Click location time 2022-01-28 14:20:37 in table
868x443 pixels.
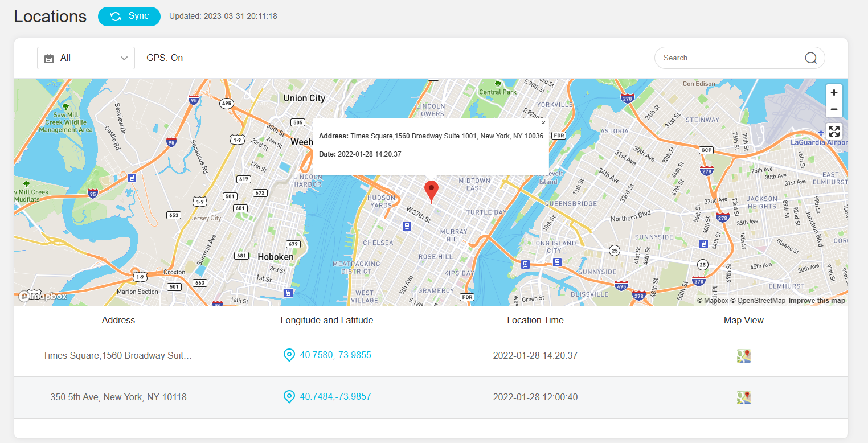[535, 356]
